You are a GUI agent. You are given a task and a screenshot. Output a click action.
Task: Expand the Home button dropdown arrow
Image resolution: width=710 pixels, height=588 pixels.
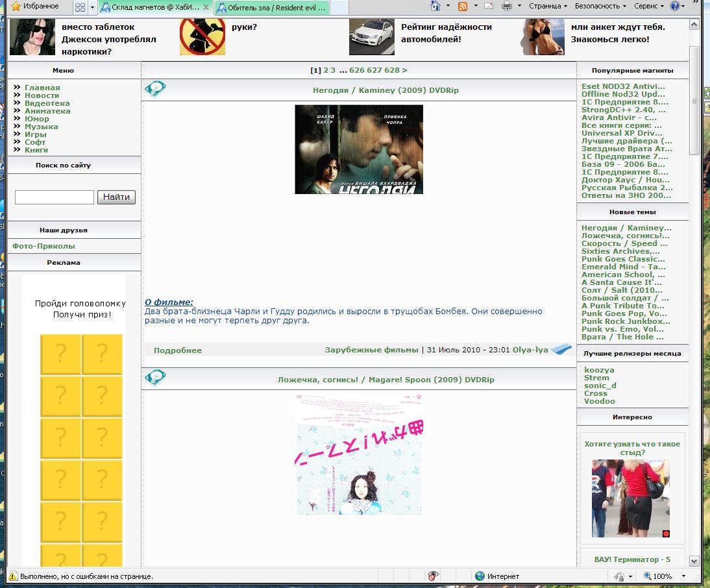[448, 6]
